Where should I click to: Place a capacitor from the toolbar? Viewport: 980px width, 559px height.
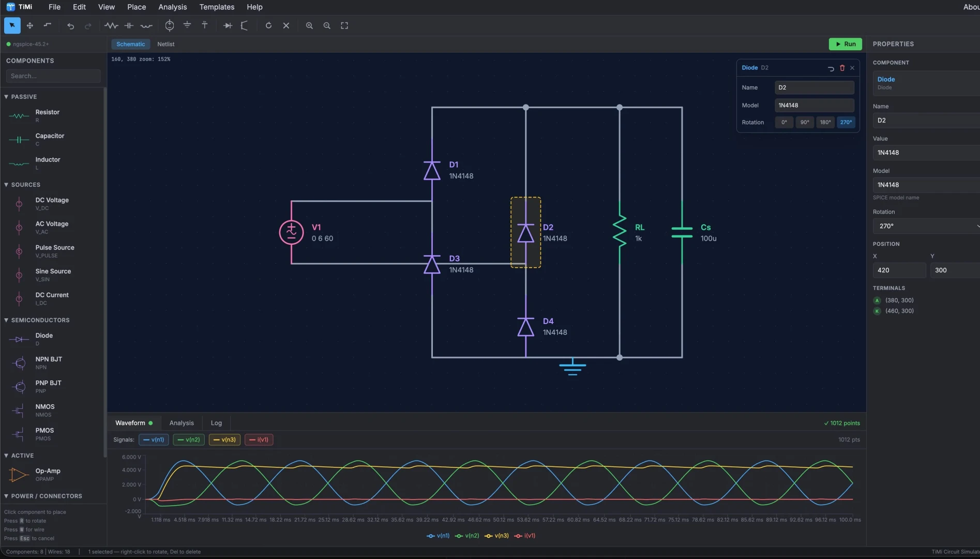click(129, 25)
